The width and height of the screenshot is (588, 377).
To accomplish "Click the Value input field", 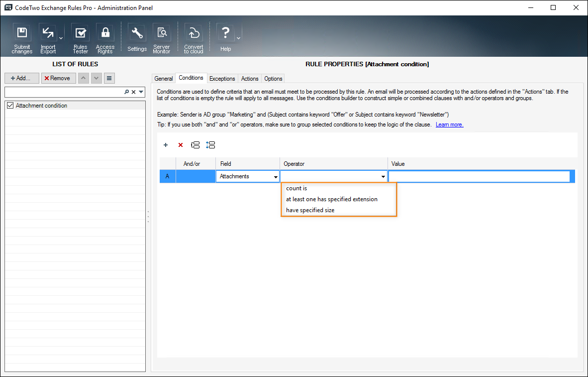I will click(479, 176).
